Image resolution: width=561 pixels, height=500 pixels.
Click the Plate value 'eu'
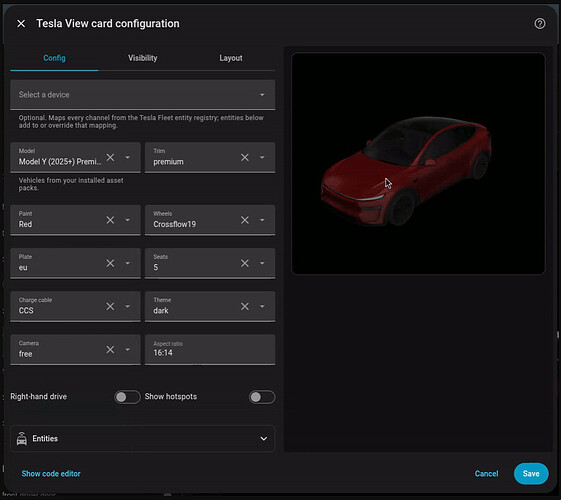tap(23, 268)
